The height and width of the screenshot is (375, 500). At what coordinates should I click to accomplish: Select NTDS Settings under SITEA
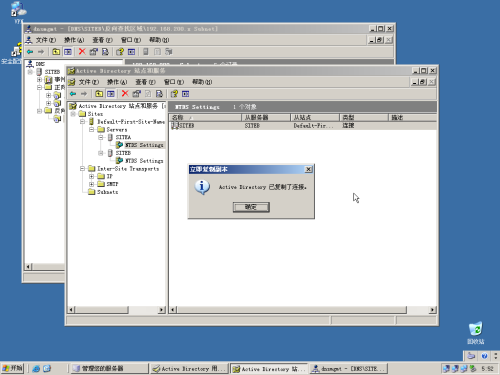tap(144, 145)
